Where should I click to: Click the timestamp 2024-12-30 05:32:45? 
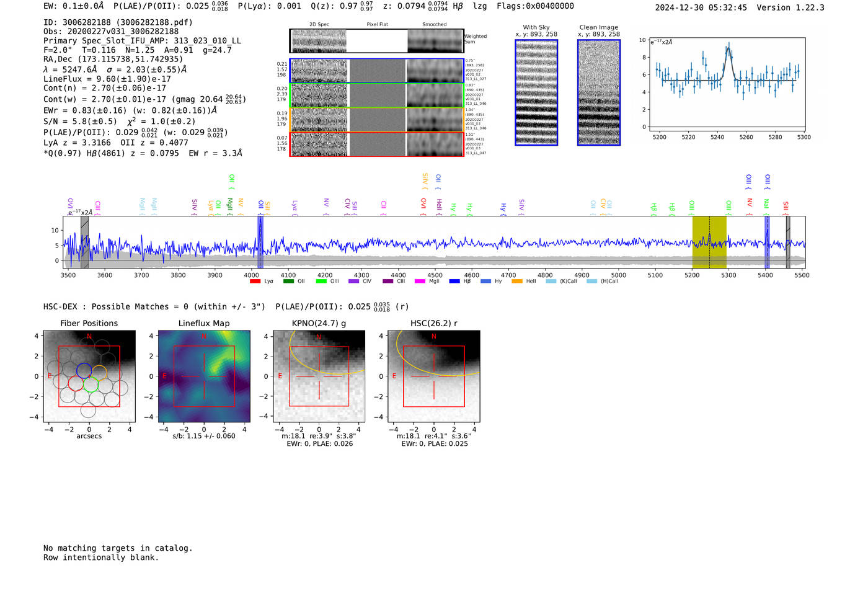pos(701,7)
